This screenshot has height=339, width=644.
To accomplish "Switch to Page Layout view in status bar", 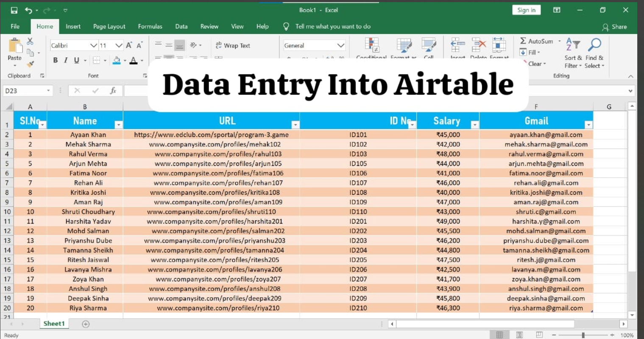I will coord(519,335).
